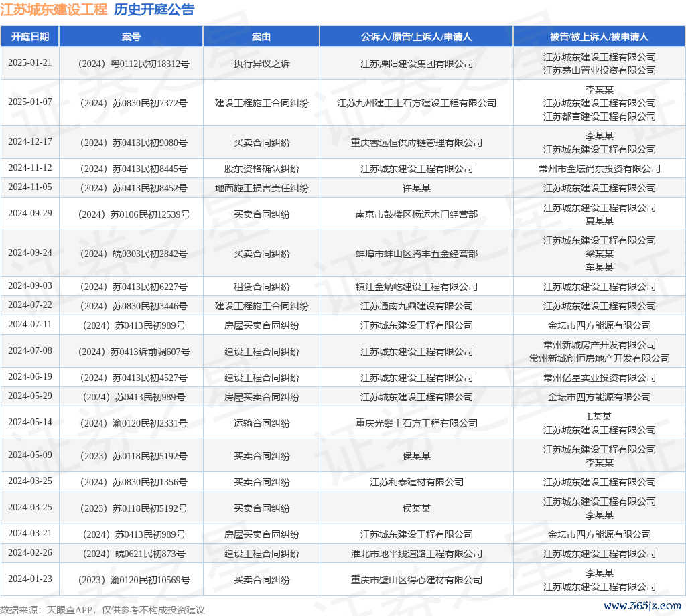Screen dimensions: 686x616
Task: Click plaintiff 重庆光攀土石方工程有限公司
Action: click(416, 423)
